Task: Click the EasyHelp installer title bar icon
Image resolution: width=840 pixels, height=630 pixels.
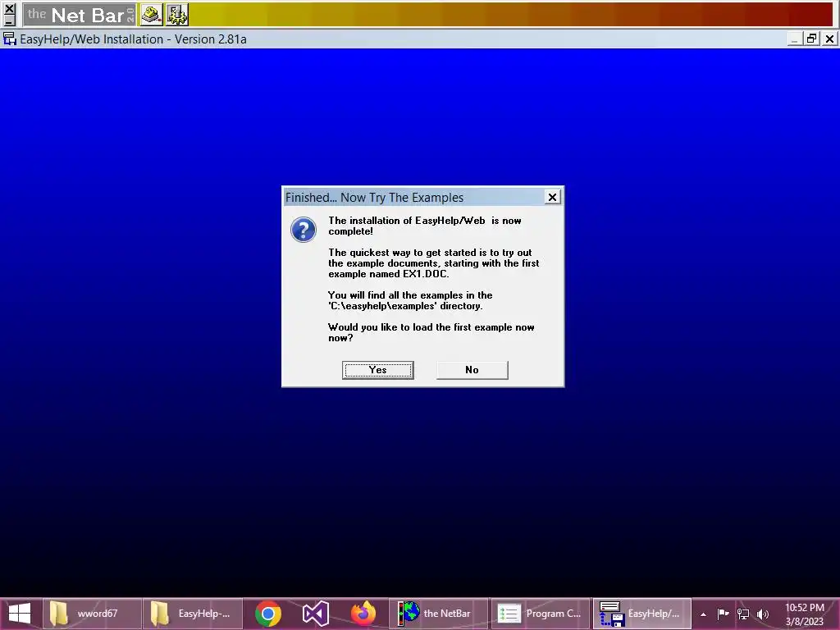Action: point(10,39)
